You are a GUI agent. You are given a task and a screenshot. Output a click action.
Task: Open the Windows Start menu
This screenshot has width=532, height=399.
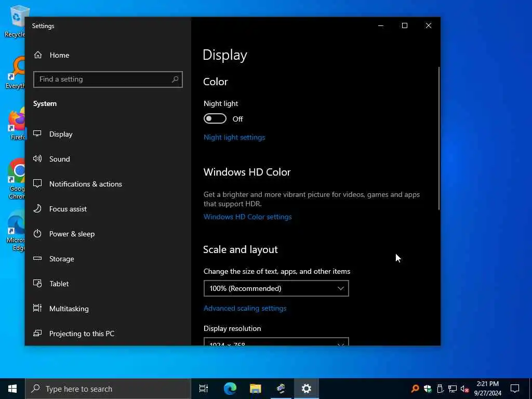(12, 389)
